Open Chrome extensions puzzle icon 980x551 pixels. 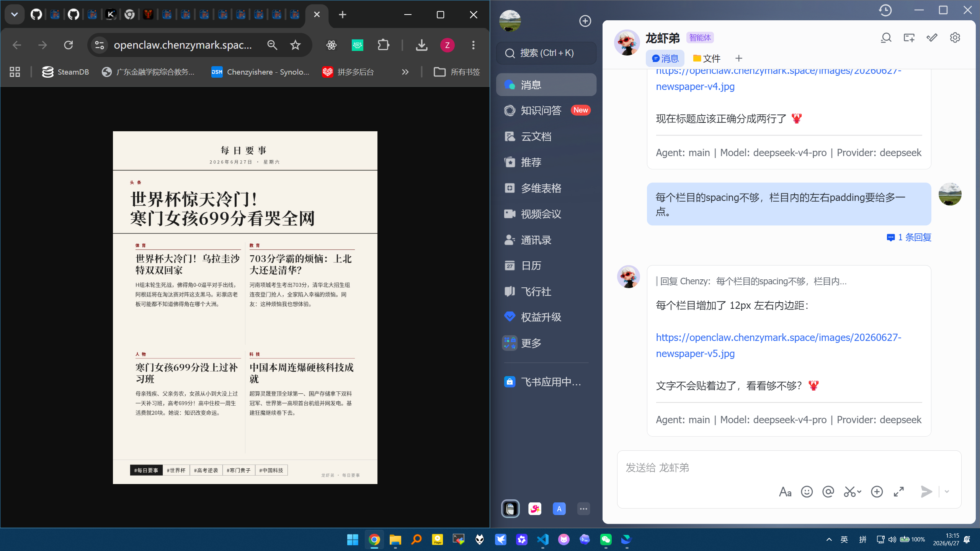click(383, 45)
